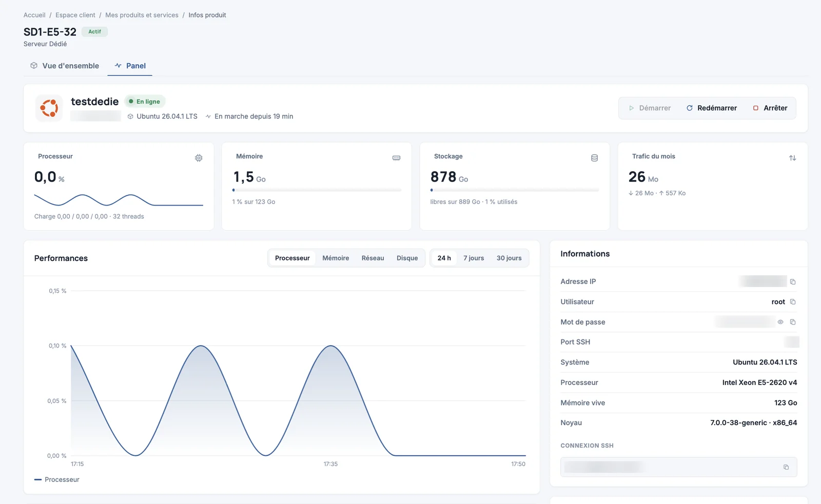Copy the IP address value
Viewport: 821px width, 504px height.
tap(793, 281)
